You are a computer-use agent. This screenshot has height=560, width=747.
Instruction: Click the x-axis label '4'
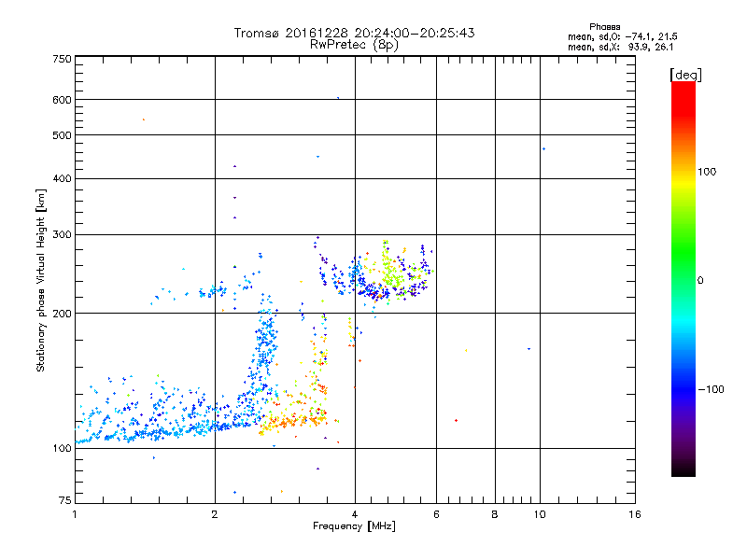pyautogui.click(x=355, y=514)
